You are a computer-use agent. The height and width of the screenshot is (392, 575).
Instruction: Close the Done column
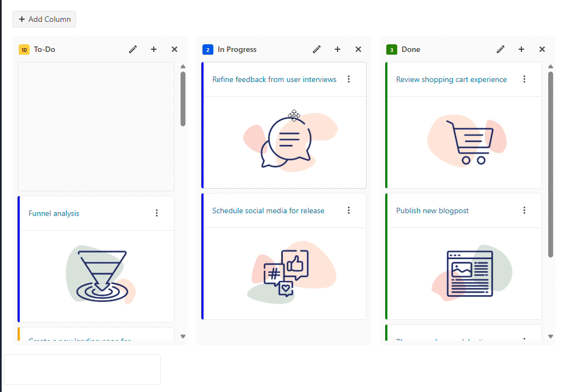tap(542, 49)
